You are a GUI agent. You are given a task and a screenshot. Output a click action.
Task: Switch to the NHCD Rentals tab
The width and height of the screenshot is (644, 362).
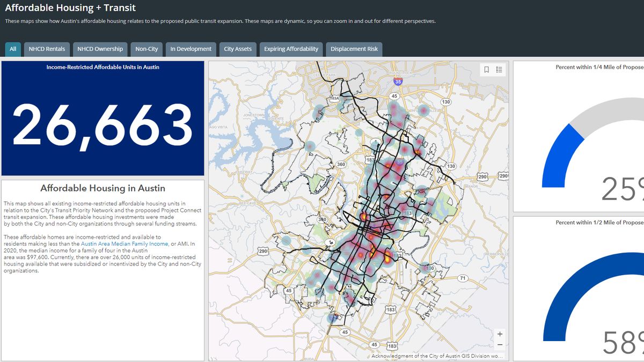tap(47, 49)
